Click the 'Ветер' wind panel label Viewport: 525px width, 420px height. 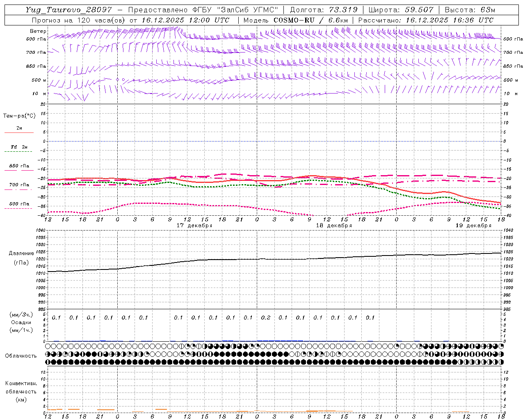[38, 31]
